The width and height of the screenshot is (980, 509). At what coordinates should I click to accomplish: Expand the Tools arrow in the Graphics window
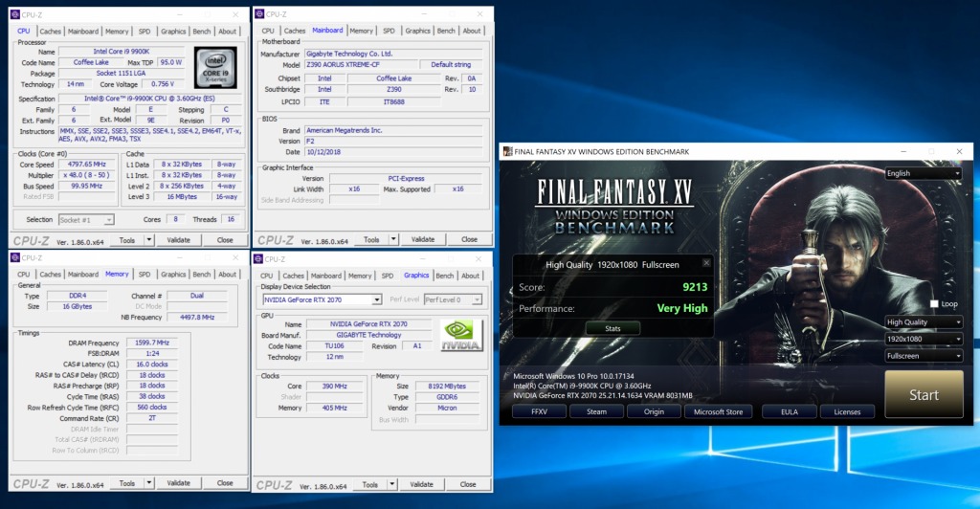click(391, 484)
